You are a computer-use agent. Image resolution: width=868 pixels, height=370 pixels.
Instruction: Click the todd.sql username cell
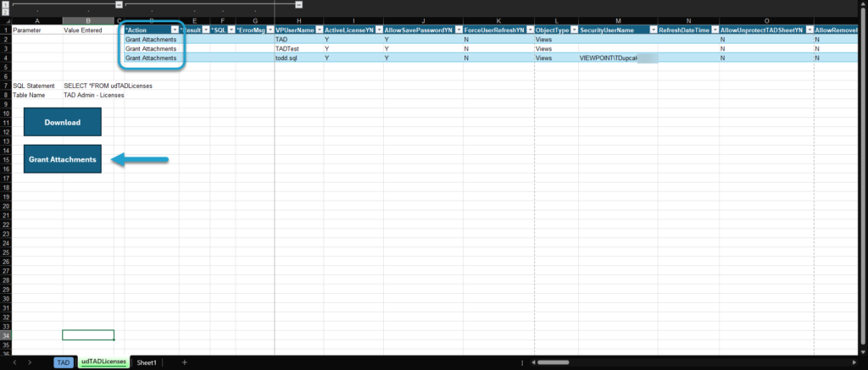pyautogui.click(x=299, y=58)
